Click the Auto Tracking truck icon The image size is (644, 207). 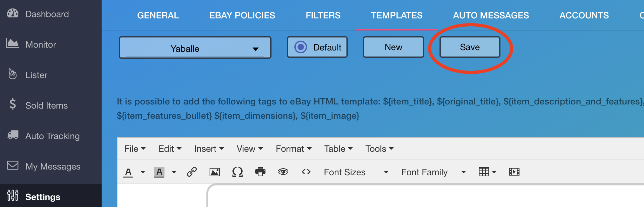tap(13, 135)
